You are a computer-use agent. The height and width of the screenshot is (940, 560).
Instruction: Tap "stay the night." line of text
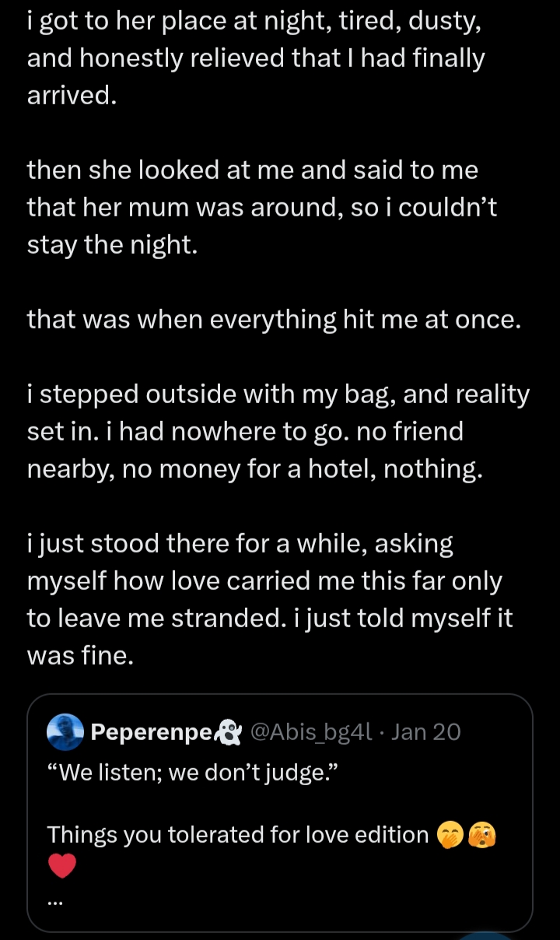point(113,244)
